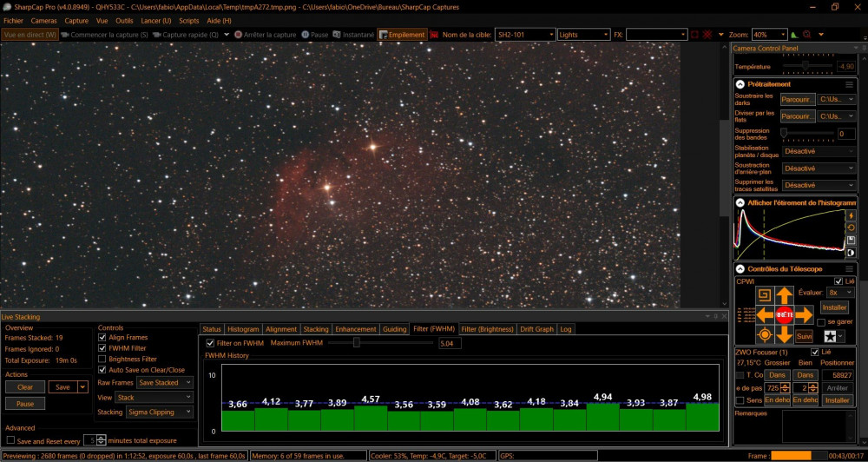Open the Prétraitement panel hamburger menu
This screenshot has height=462, width=868.
coord(849,85)
